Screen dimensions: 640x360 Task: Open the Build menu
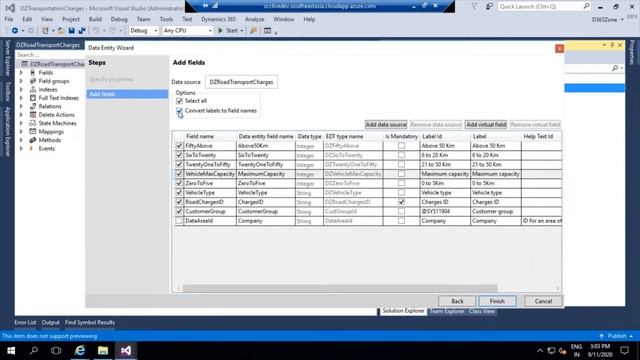(95, 19)
